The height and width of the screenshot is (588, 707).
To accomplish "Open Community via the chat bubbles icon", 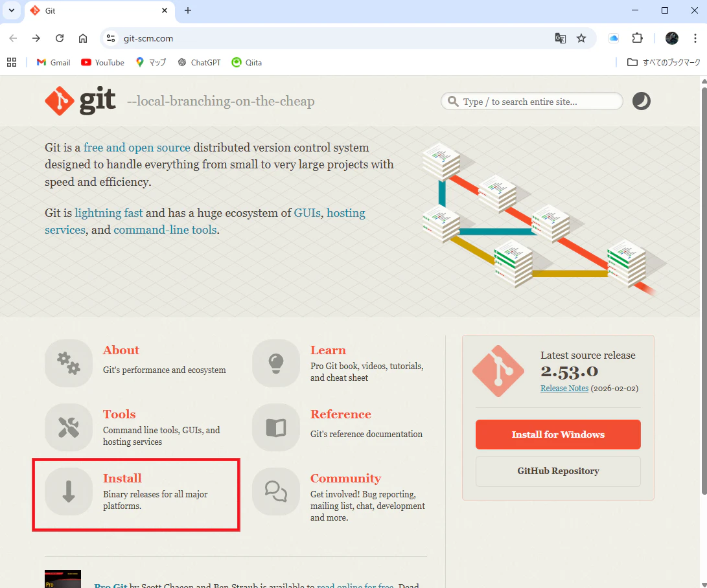I will pyautogui.click(x=276, y=491).
